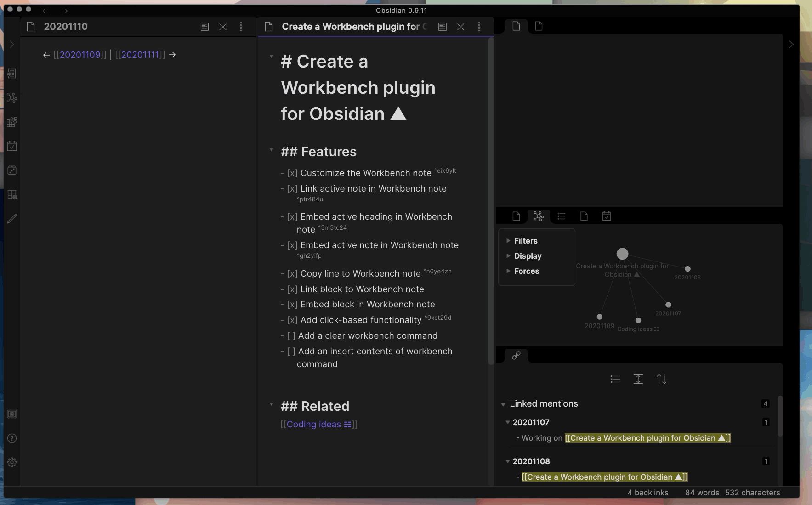Click the blocks icon in the left ribbon
Screen dimensions: 812x505
(x=12, y=122)
